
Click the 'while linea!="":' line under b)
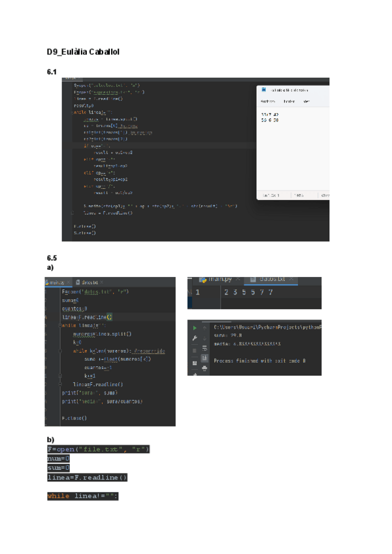pyautogui.click(x=83, y=496)
